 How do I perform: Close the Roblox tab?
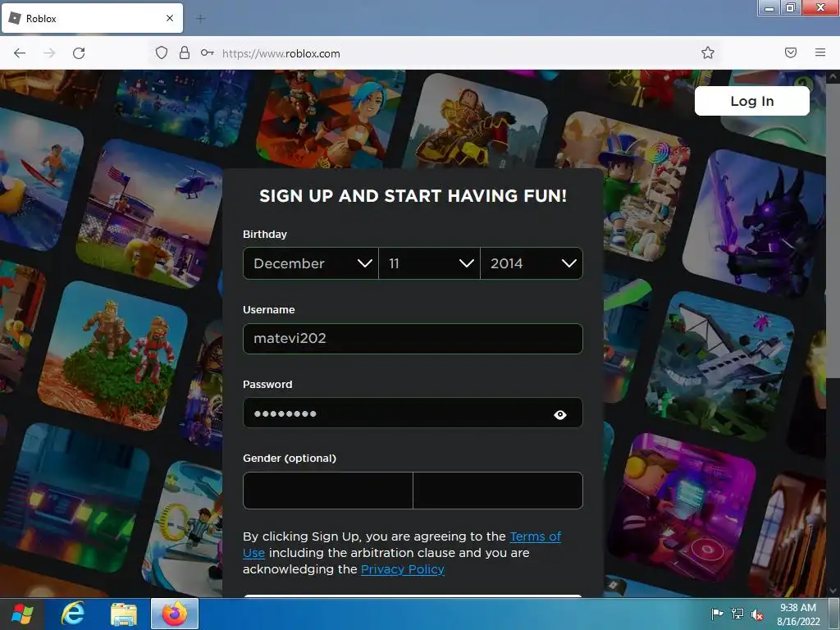[170, 18]
